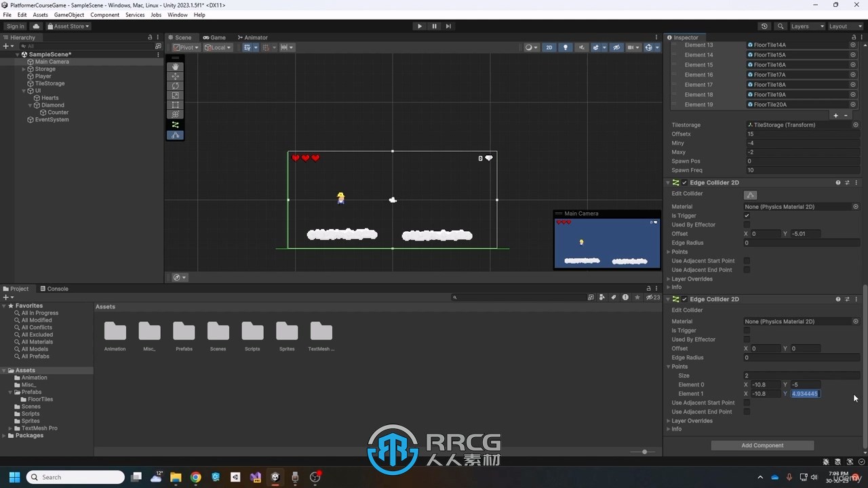Click the Pause button
Screen dimensions: 868x488
tap(434, 26)
